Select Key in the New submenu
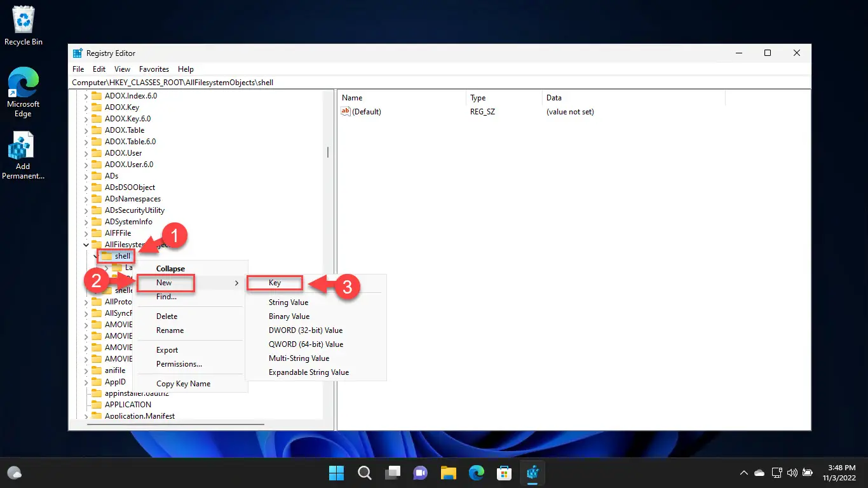The height and width of the screenshot is (488, 868). pos(315,283)
